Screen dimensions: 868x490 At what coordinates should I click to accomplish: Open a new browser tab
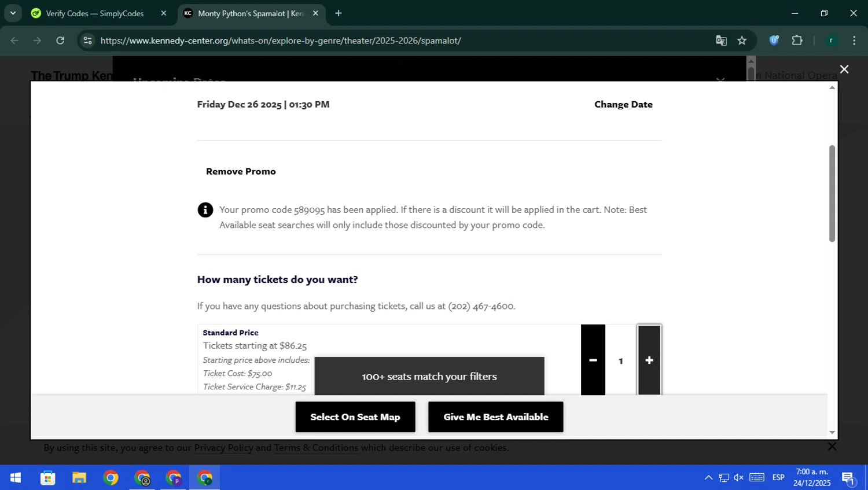pyautogui.click(x=339, y=13)
